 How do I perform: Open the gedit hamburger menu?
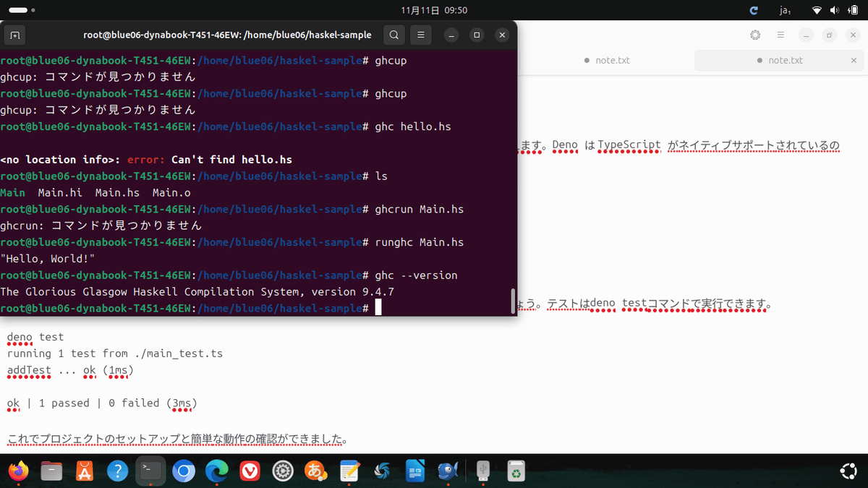coord(780,35)
